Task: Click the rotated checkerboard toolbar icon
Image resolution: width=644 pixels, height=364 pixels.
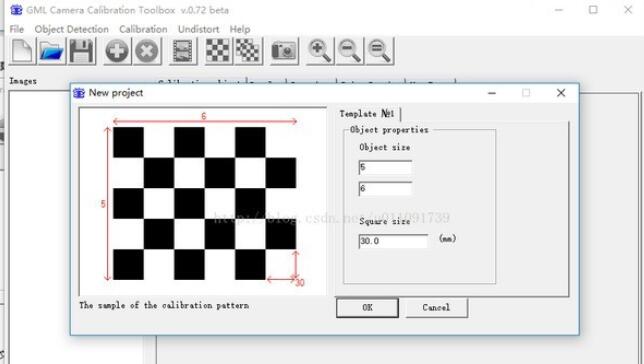Action: pyautogui.click(x=248, y=51)
